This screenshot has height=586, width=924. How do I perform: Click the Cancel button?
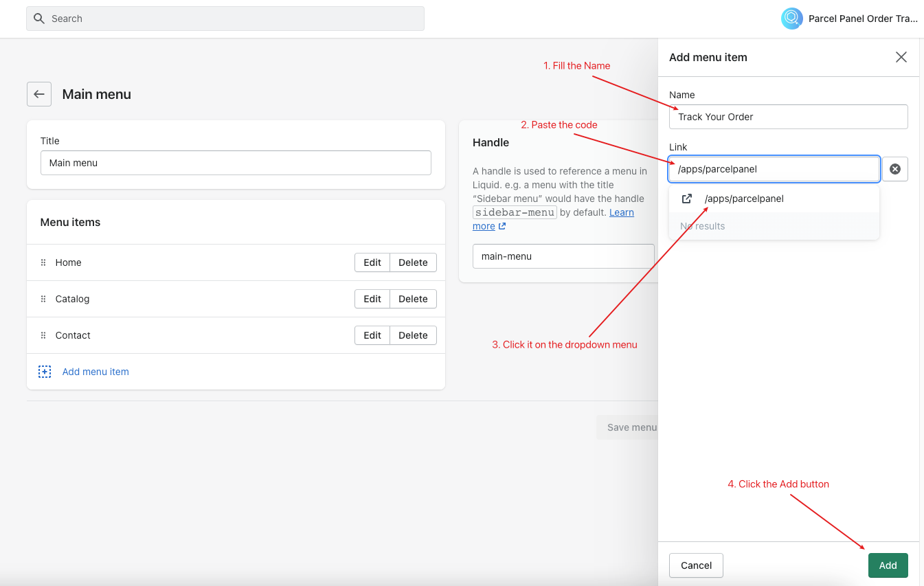(x=696, y=565)
